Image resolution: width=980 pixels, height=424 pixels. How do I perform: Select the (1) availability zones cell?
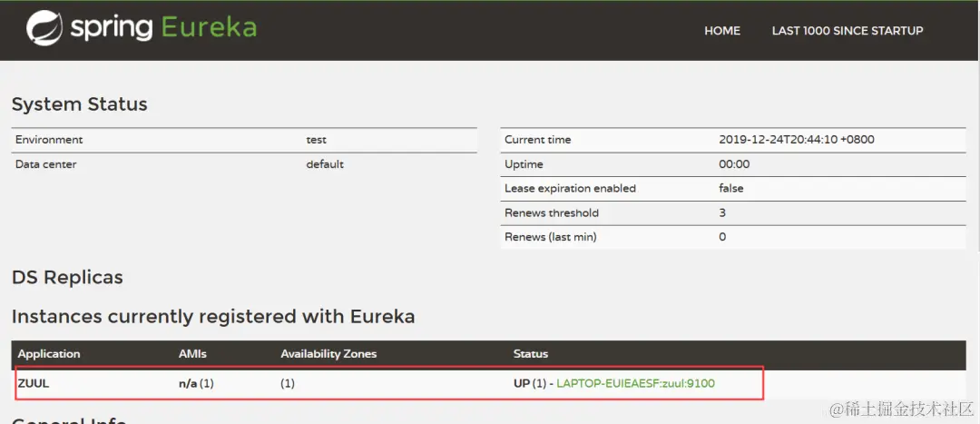[288, 384]
